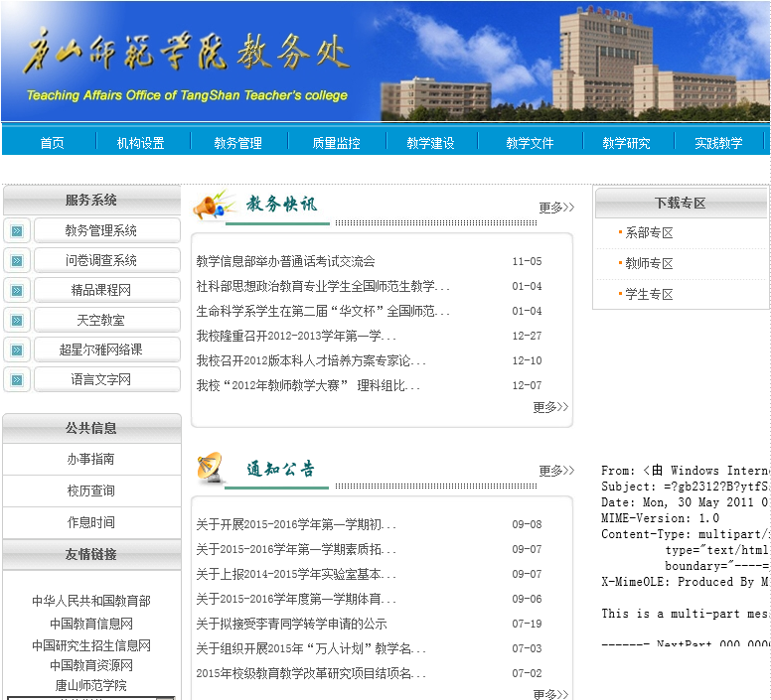Click the icon next to 问卷调查系统

[17, 261]
